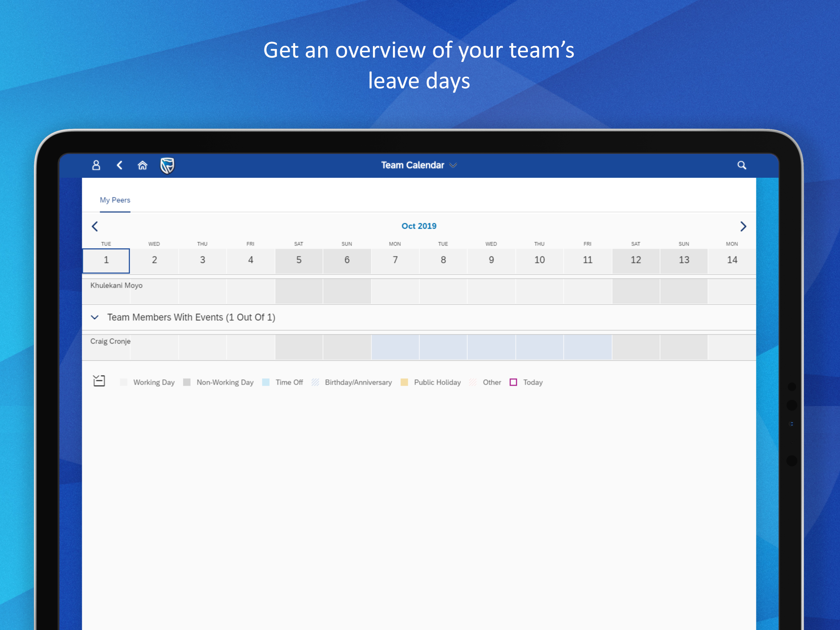Click Birthday/Anniversary legend label
This screenshot has height=630, width=840.
(358, 383)
